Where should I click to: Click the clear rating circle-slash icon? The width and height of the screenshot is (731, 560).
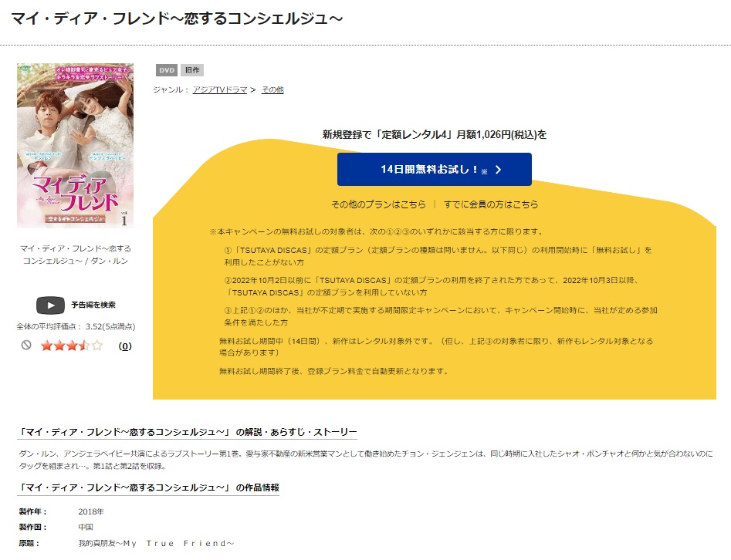tap(26, 345)
